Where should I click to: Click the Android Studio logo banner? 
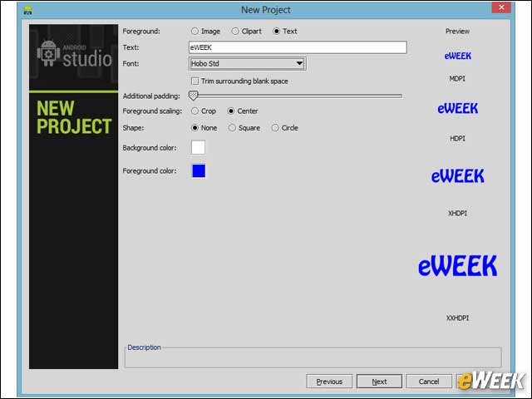pyautogui.click(x=74, y=57)
